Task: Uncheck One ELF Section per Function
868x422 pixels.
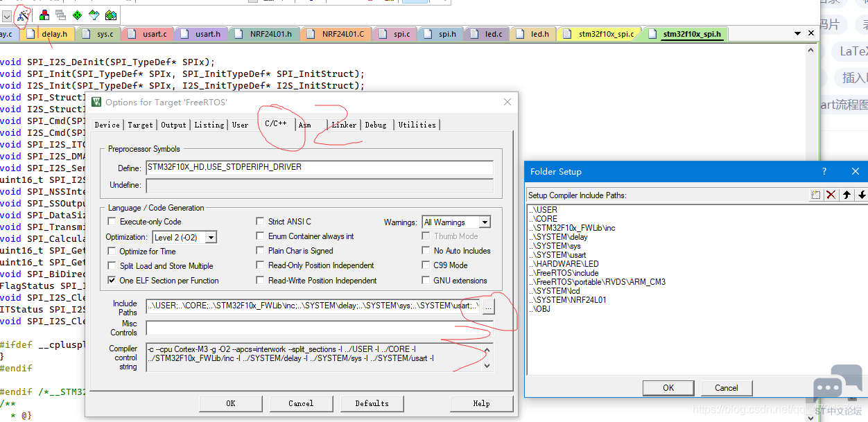Action: point(112,281)
